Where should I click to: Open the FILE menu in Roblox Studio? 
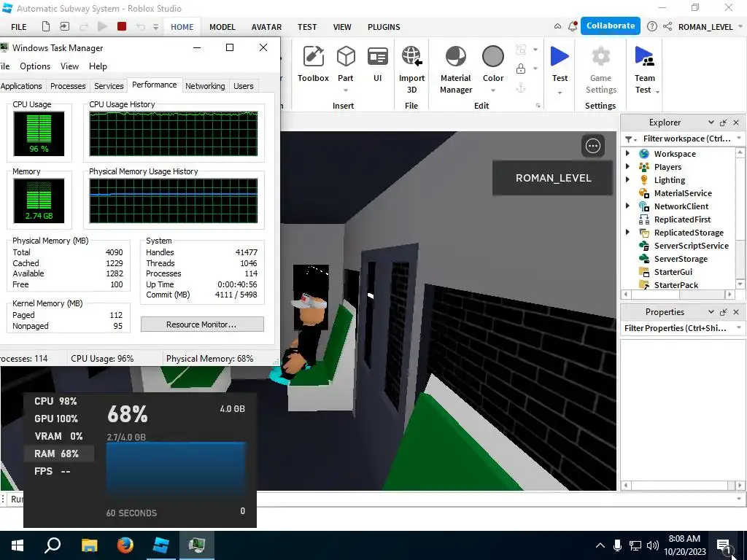pyautogui.click(x=18, y=27)
